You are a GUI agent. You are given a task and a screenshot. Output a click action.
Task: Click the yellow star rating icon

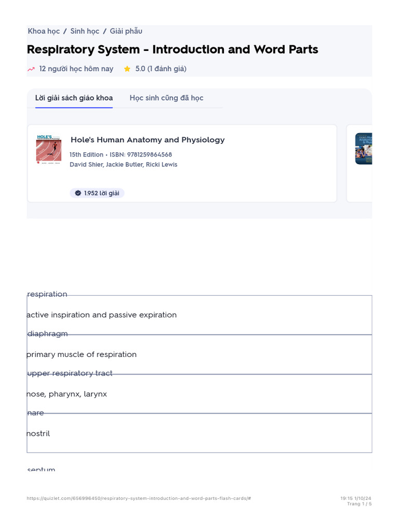(127, 69)
